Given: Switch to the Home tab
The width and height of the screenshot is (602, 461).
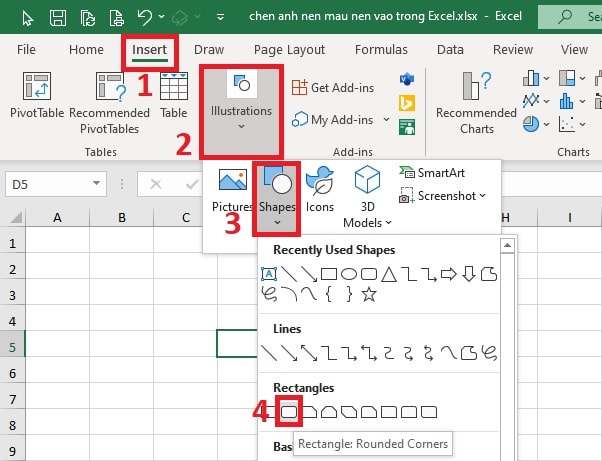Looking at the screenshot, I should pyautogui.click(x=86, y=50).
